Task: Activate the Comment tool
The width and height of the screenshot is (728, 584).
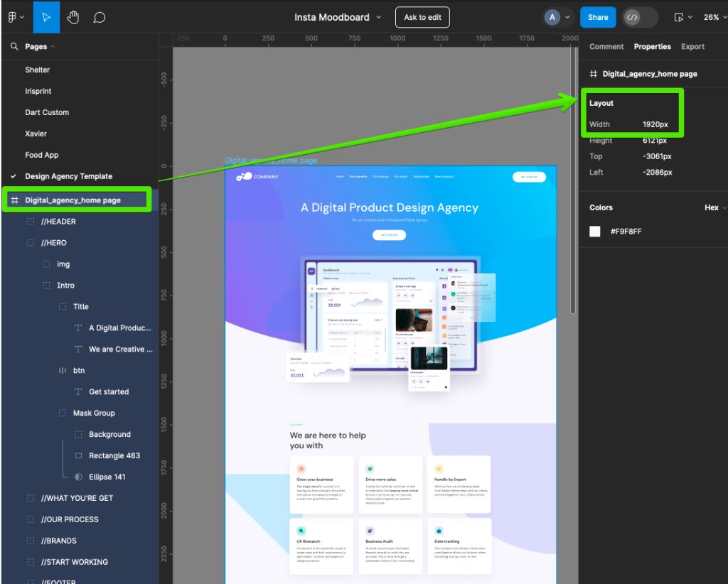Action: pyautogui.click(x=100, y=17)
